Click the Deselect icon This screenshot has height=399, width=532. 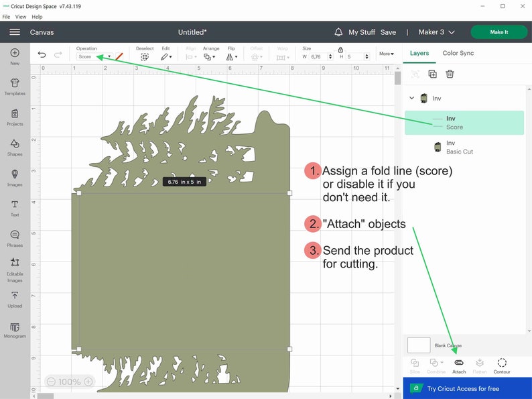coord(145,57)
